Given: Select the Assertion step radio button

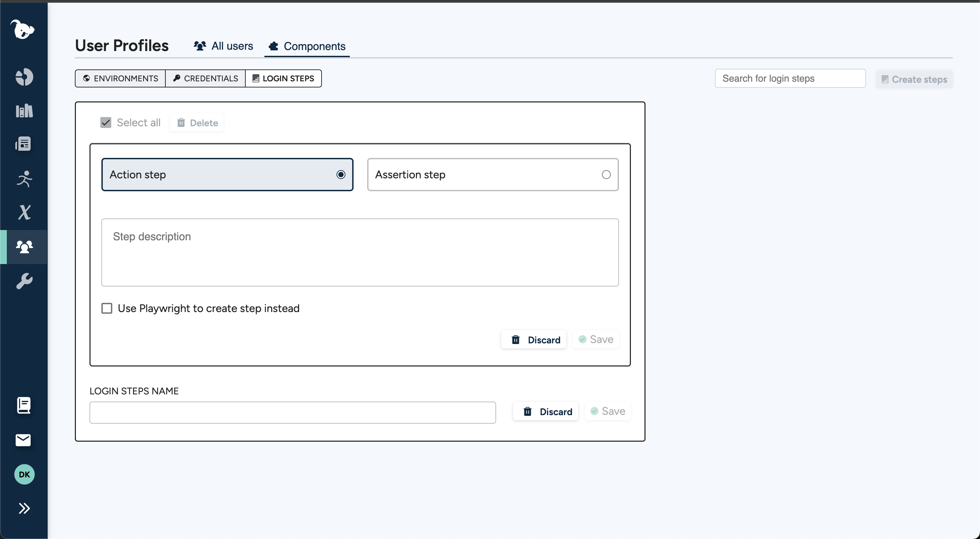Looking at the screenshot, I should click(x=605, y=175).
